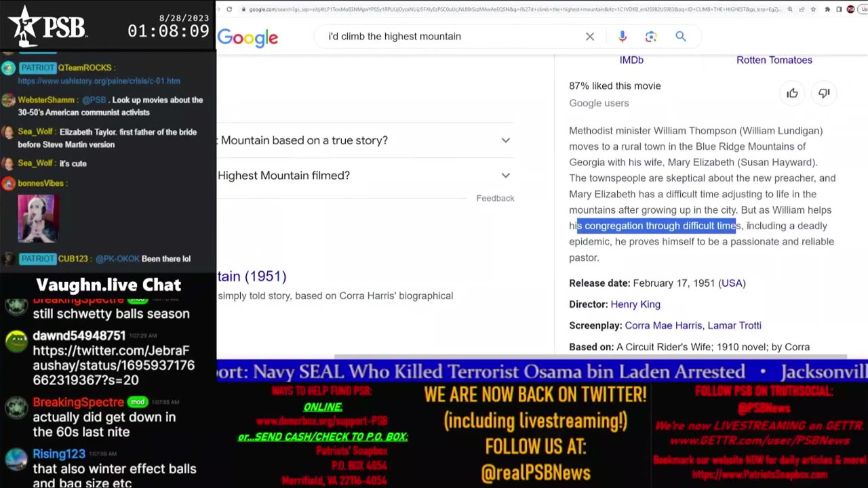Open the ushistory.org link in chat
The height and width of the screenshot is (488, 868).
pos(99,81)
